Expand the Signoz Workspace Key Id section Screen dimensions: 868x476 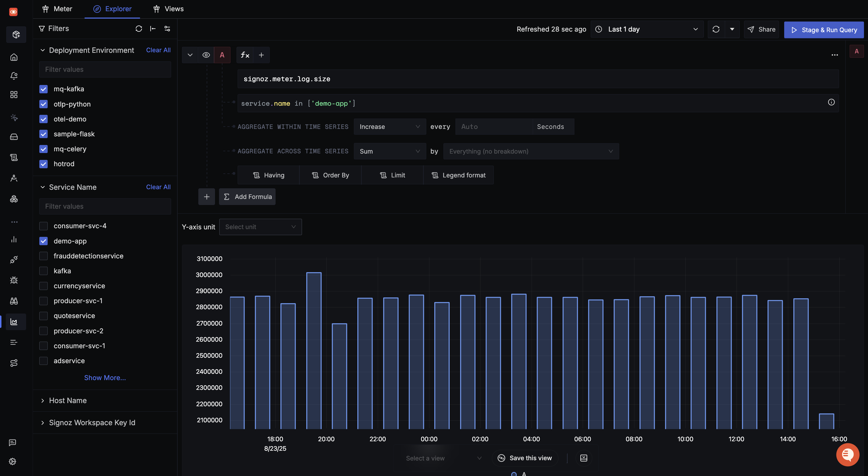pyautogui.click(x=42, y=422)
